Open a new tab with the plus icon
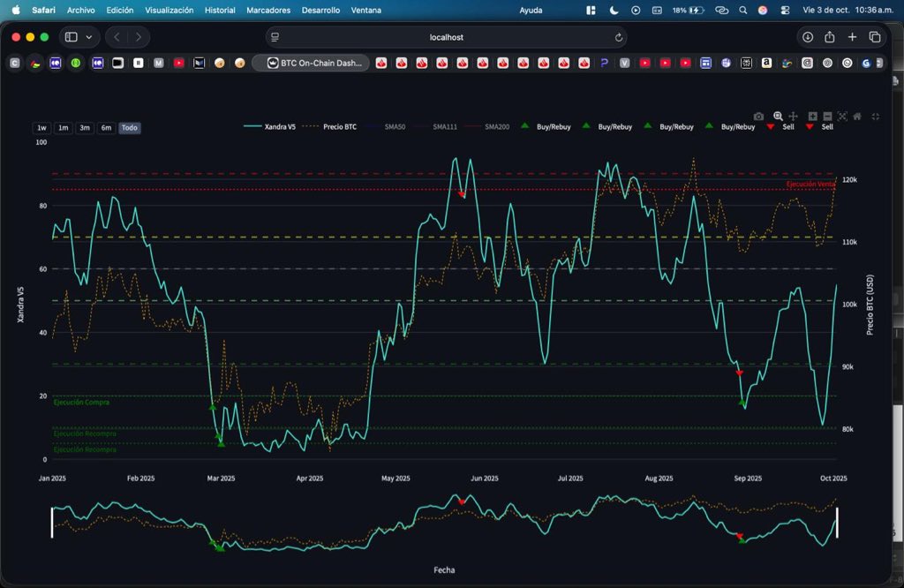 [852, 37]
